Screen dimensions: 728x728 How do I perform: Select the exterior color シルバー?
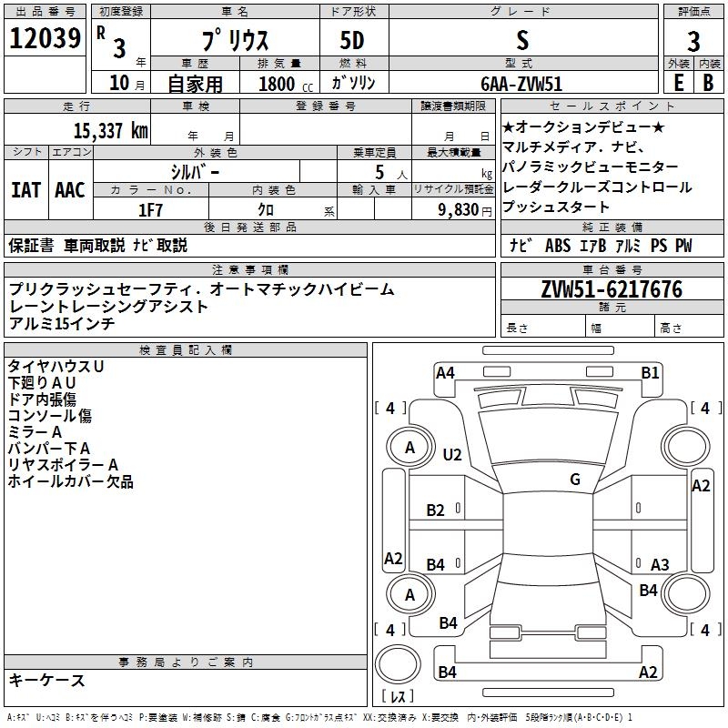[195, 172]
